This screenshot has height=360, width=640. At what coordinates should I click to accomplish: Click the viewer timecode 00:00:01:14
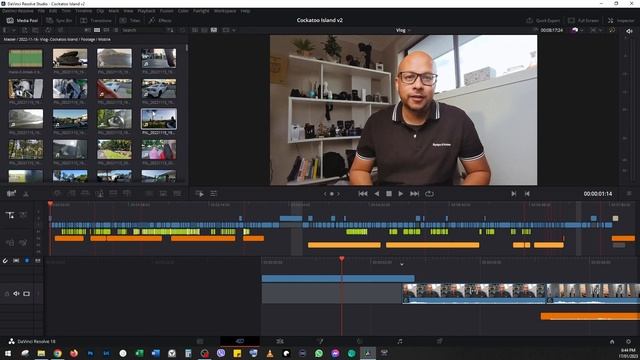[x=598, y=194]
